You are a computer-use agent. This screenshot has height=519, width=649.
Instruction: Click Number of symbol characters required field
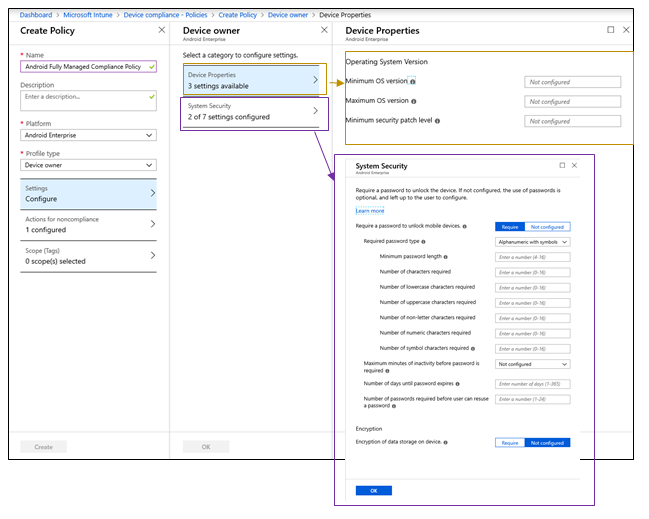[x=533, y=349]
